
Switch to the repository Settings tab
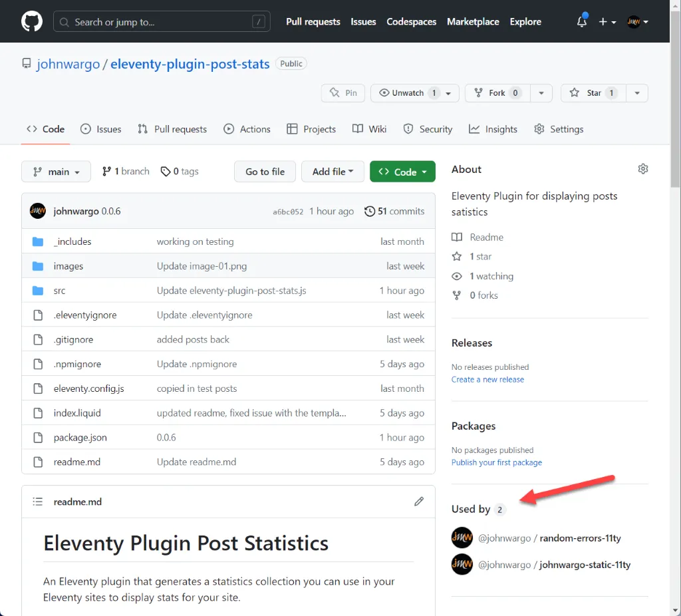(559, 129)
